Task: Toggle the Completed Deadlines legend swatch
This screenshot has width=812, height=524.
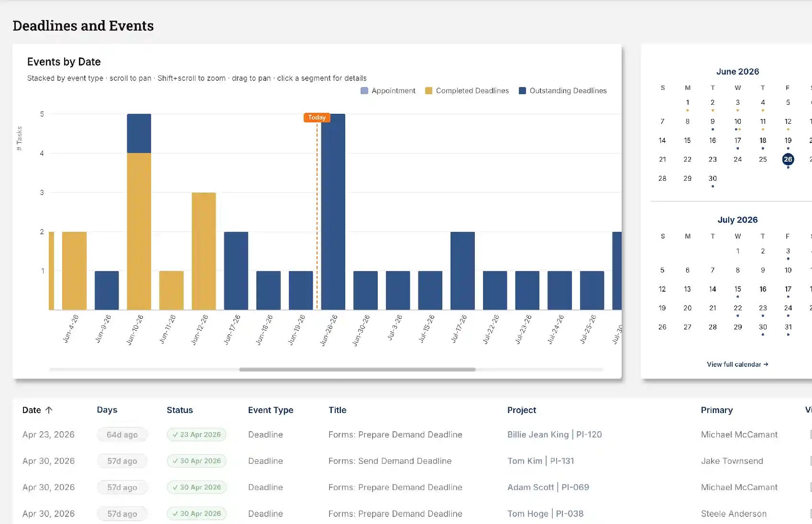Action: click(x=428, y=91)
